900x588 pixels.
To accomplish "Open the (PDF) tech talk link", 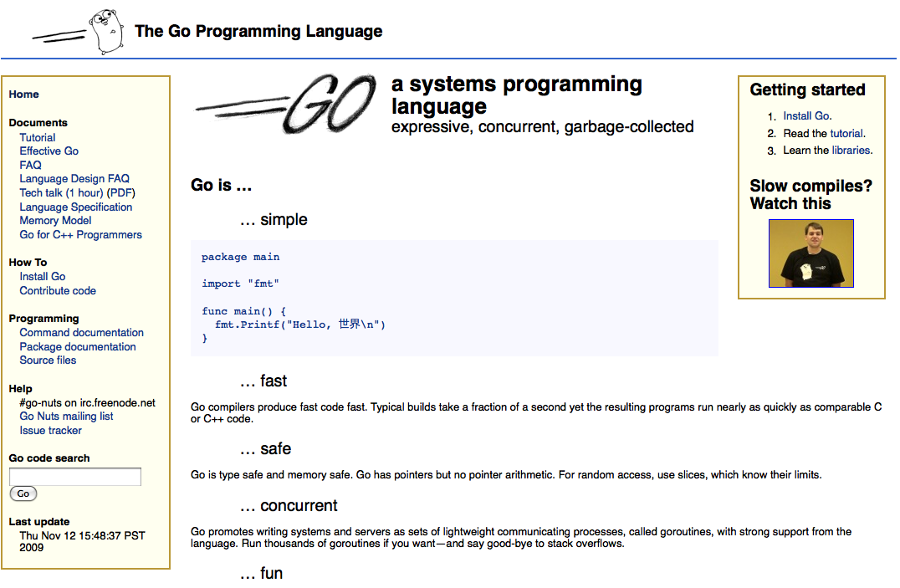I will tap(121, 193).
